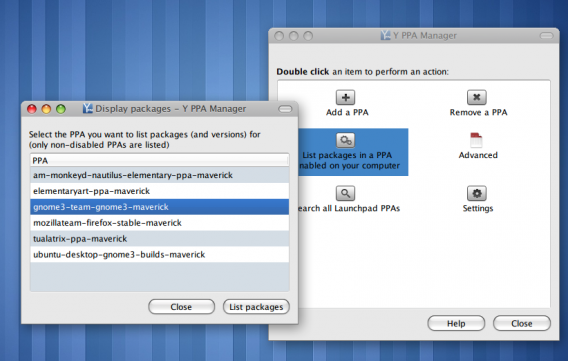
Task: Click the 'Advanced' label in main window
Action: 478,155
